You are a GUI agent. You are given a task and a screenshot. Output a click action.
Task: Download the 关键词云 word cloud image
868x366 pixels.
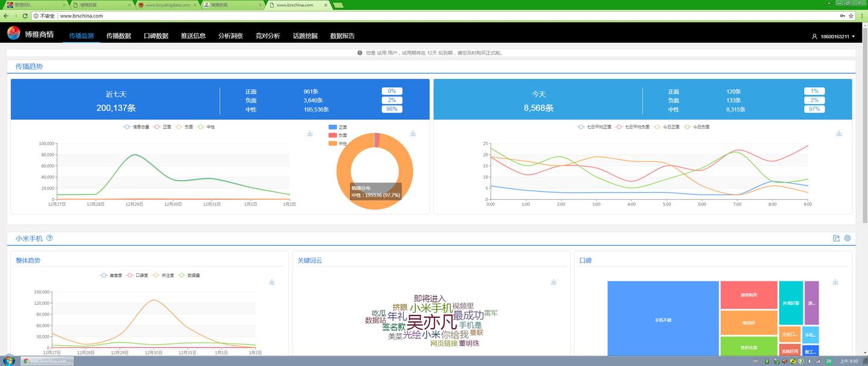[x=553, y=282]
